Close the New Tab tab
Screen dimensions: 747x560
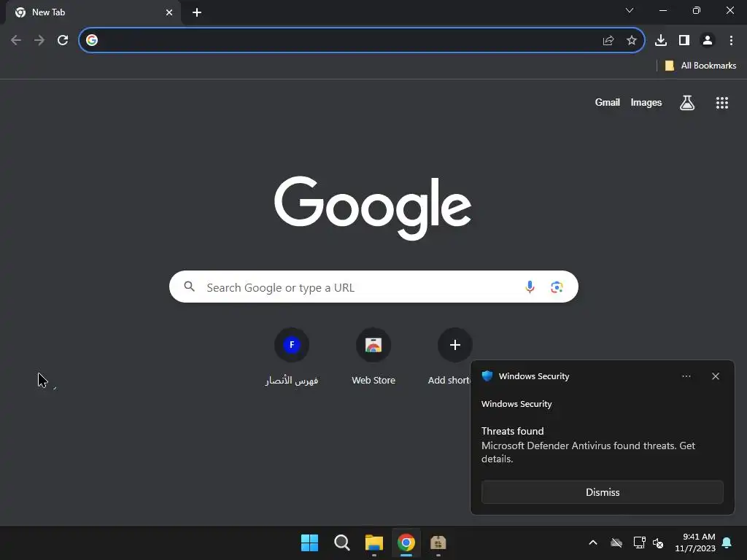(169, 12)
